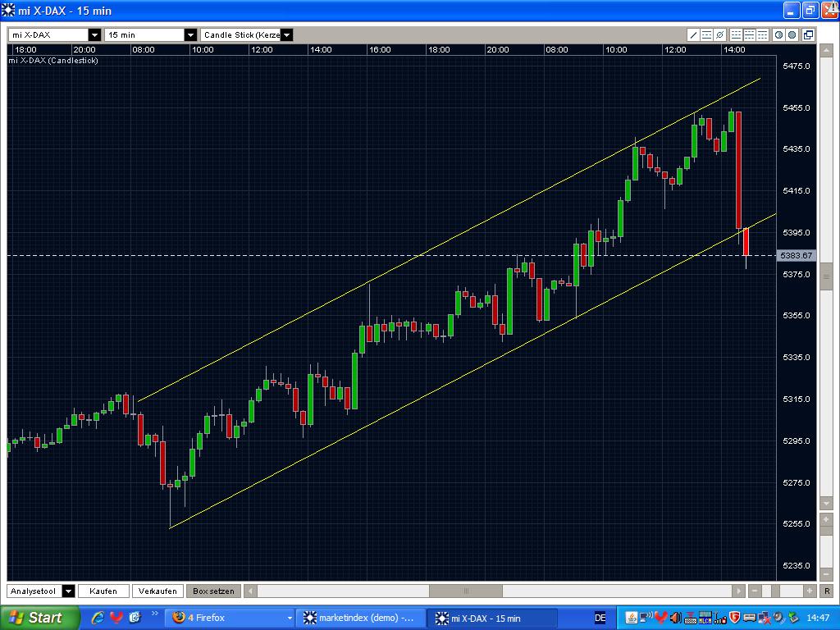This screenshot has height=630, width=840.
Task: Click the vertical scale plus button
Action: (826, 519)
